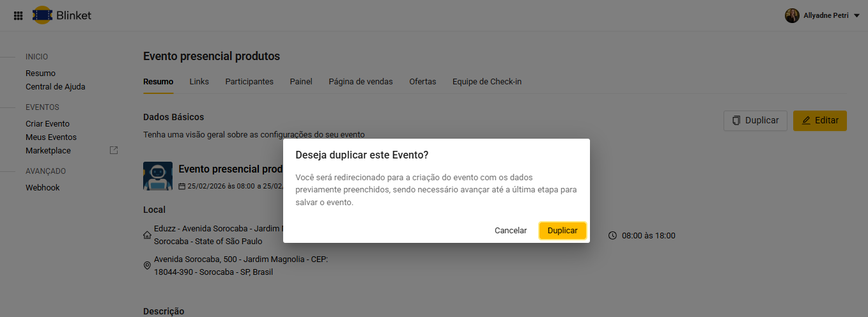Viewport: 868px width, 317px height.
Task: Open Central de Ajuda link
Action: pos(55,87)
